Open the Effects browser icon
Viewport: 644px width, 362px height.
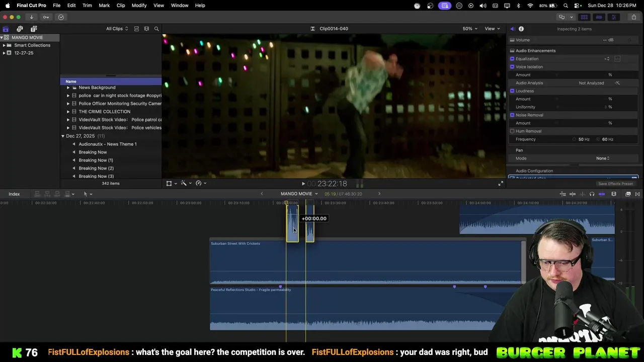click(x=628, y=194)
